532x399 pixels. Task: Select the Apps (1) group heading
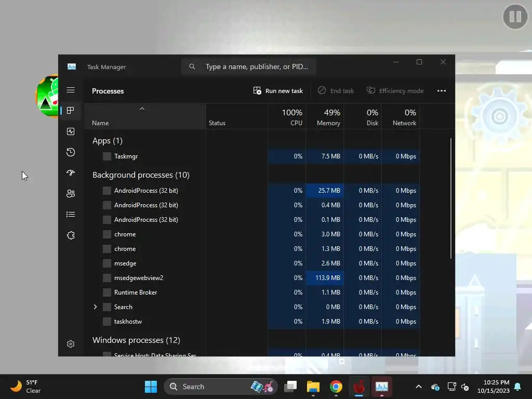pos(107,140)
